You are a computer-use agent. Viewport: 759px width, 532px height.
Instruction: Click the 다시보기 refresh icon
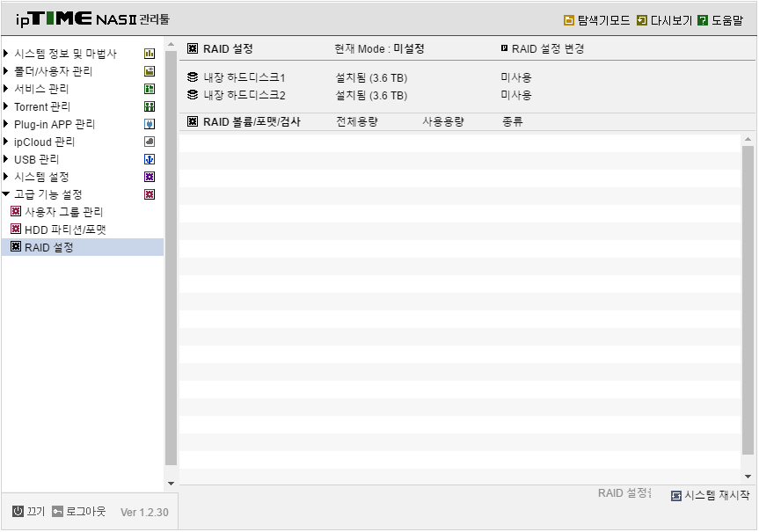click(642, 20)
